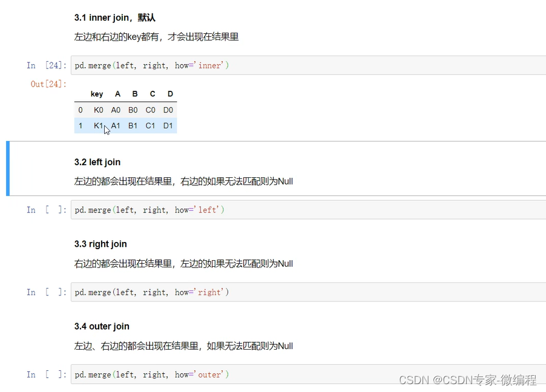This screenshot has height=392, width=546.
Task: Click row index 0 in output table
Action: coord(81,110)
